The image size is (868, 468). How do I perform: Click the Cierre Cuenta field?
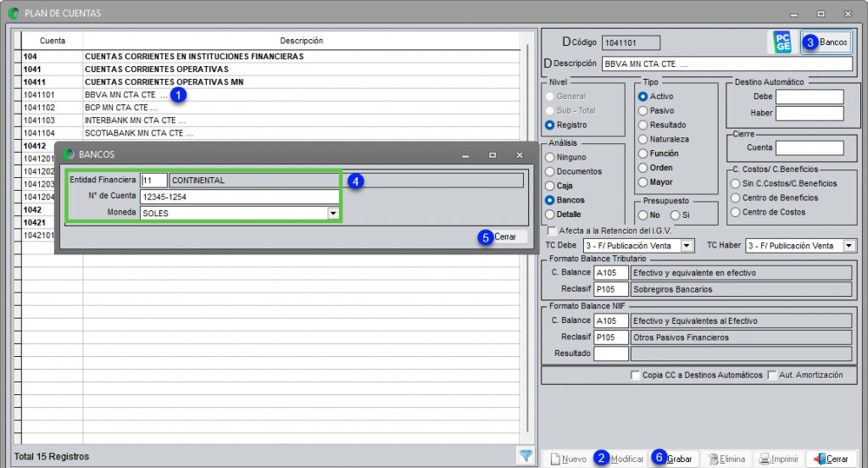tap(810, 148)
